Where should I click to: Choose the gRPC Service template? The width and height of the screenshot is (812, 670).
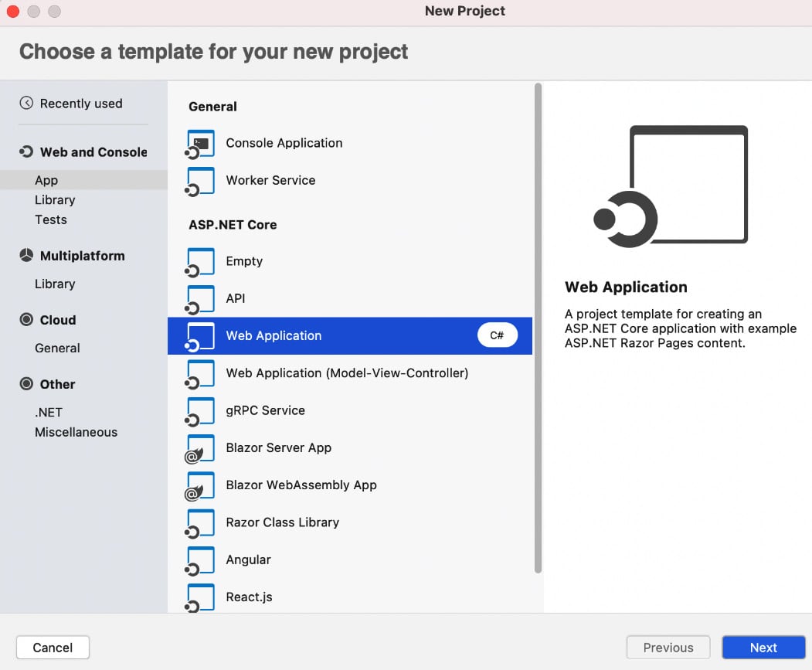[350, 410]
